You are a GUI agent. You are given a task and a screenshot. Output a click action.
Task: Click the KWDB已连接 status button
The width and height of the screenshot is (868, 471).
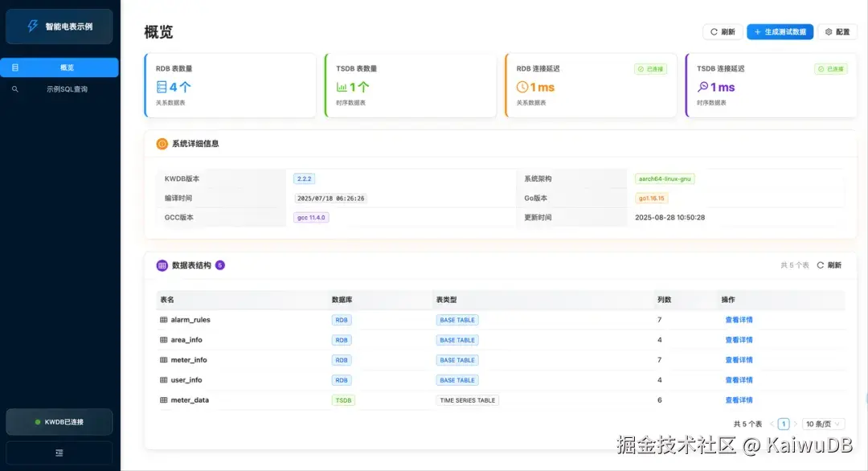click(x=59, y=422)
